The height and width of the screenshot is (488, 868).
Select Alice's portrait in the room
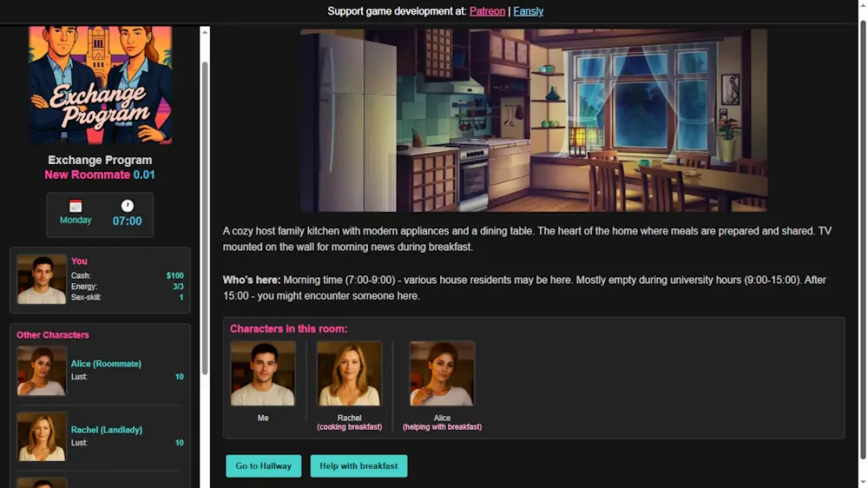pos(442,373)
